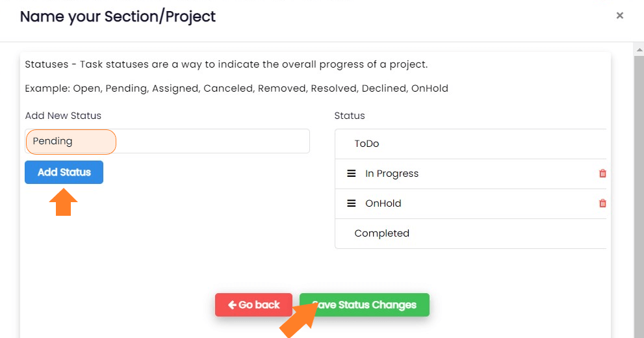Grab the OnHold reorder handle icon
Viewport: 644px width, 338px height.
pyautogui.click(x=352, y=203)
